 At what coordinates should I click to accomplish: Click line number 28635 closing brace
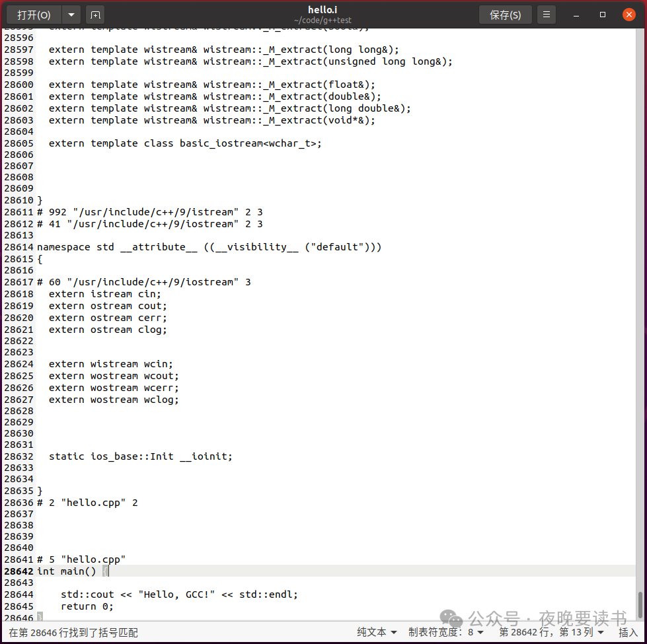tap(40, 491)
